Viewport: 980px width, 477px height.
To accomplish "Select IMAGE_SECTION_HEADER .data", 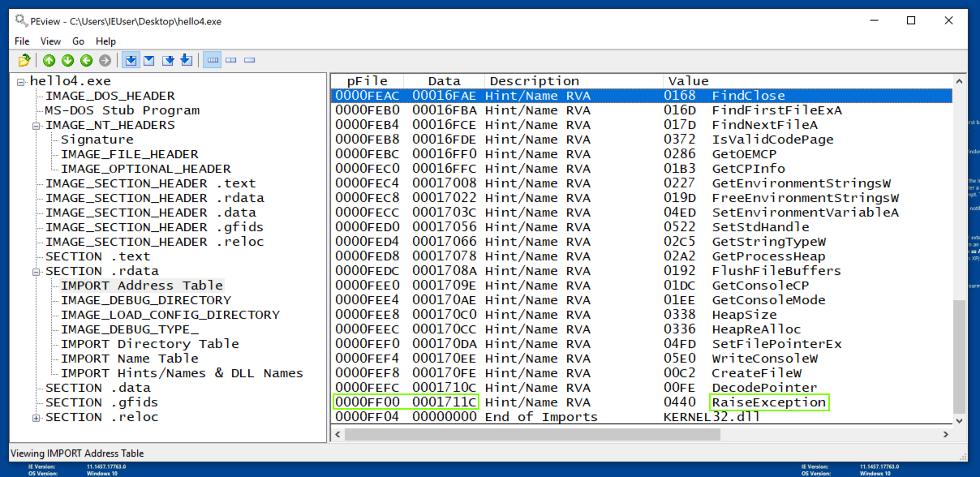I will coord(150,213).
